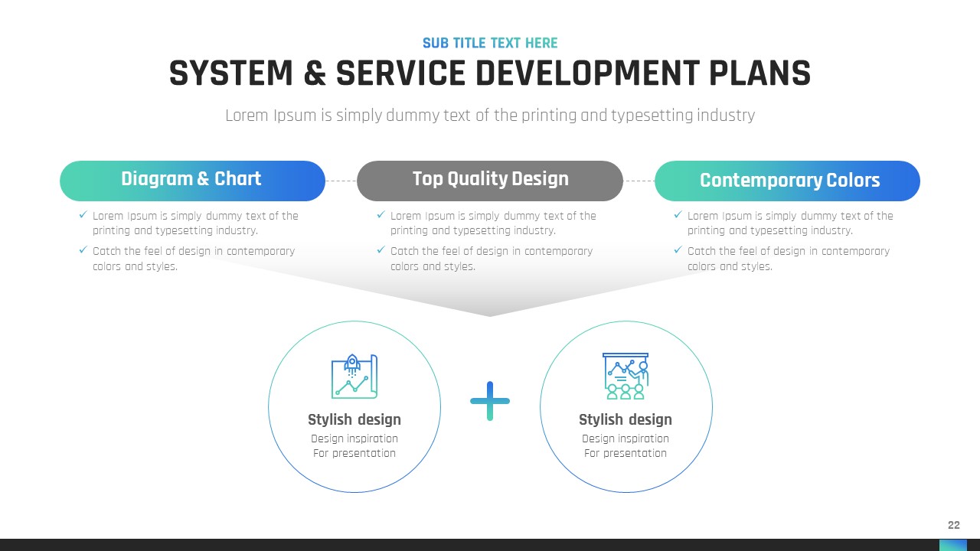Click the presentation board icon in right circle
Viewport: 980px width, 551px height.
pos(626,377)
